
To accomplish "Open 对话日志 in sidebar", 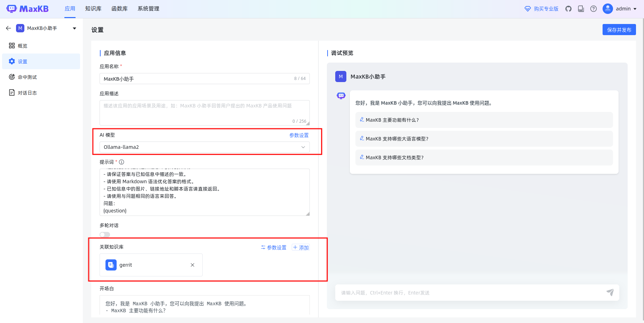I will pyautogui.click(x=41, y=92).
